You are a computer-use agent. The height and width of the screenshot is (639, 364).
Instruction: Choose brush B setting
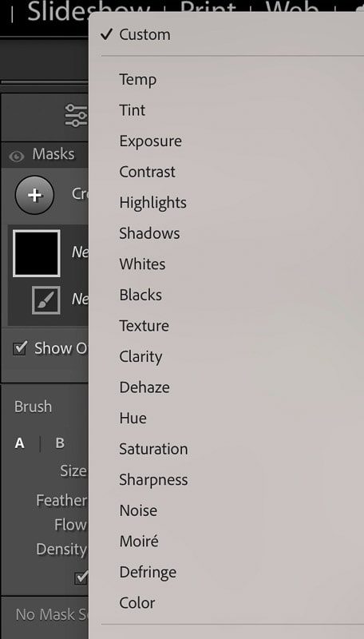click(x=60, y=443)
